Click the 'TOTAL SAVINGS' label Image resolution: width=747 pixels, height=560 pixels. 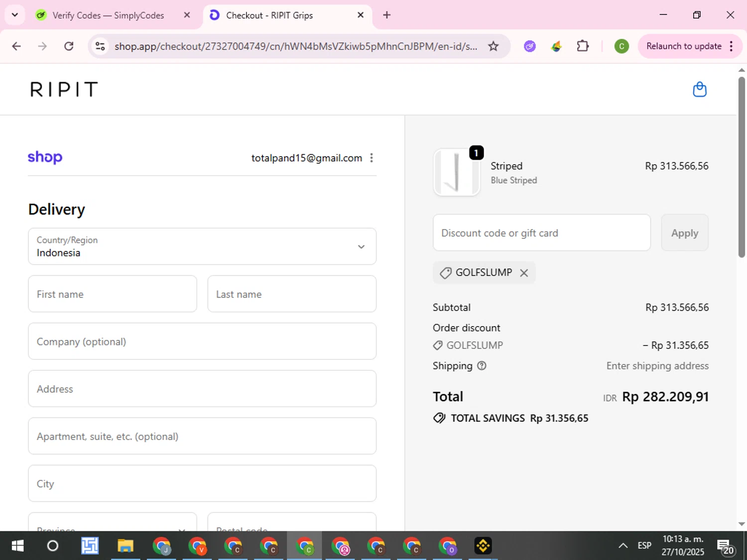pyautogui.click(x=488, y=419)
